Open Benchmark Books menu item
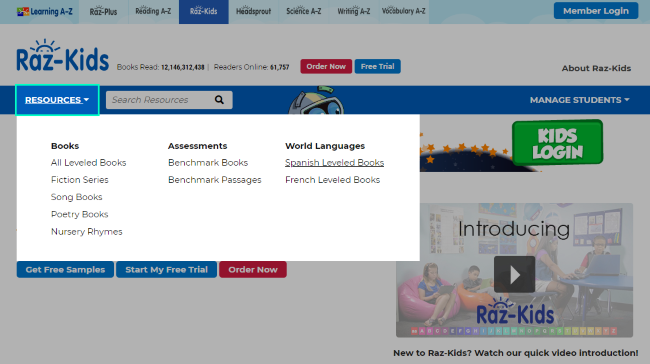 pyautogui.click(x=208, y=163)
